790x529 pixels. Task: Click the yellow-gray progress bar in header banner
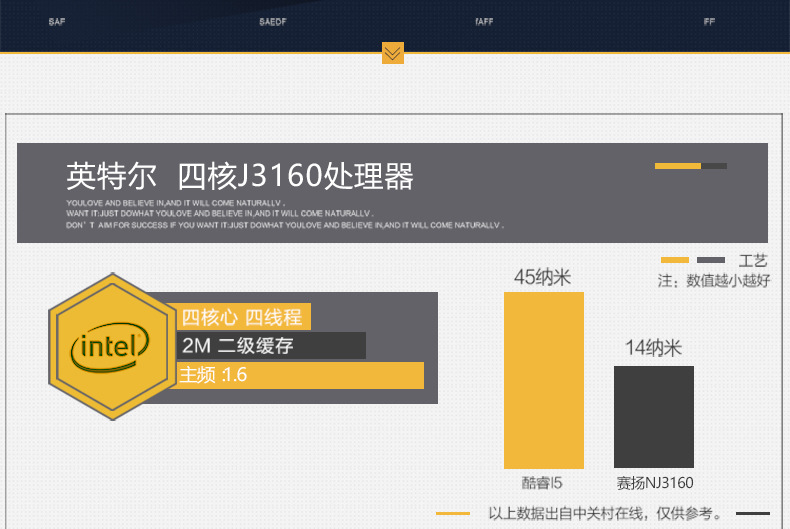691,166
